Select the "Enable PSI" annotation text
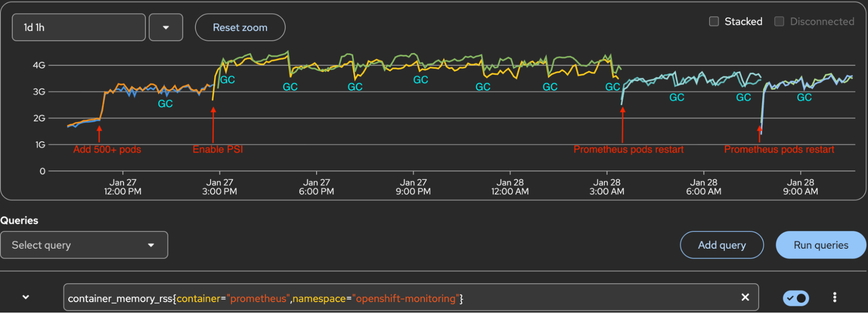 [x=218, y=150]
